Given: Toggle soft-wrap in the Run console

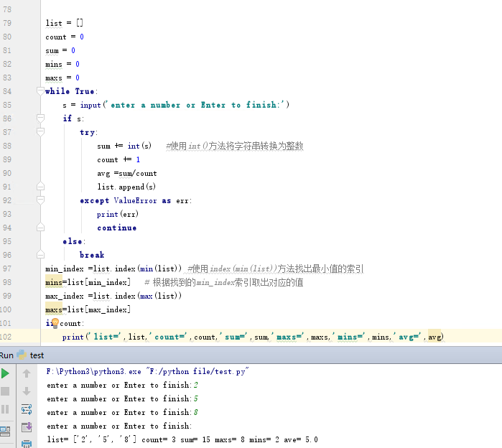Looking at the screenshot, I should 27,409.
